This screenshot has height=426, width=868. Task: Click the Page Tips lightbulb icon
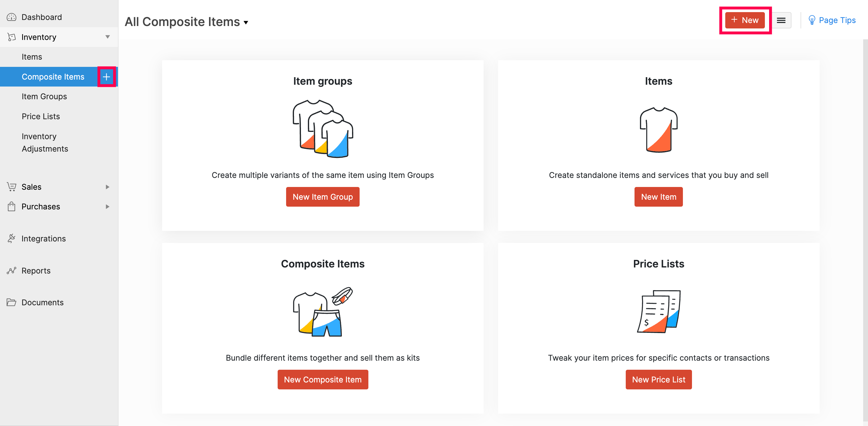click(x=812, y=20)
